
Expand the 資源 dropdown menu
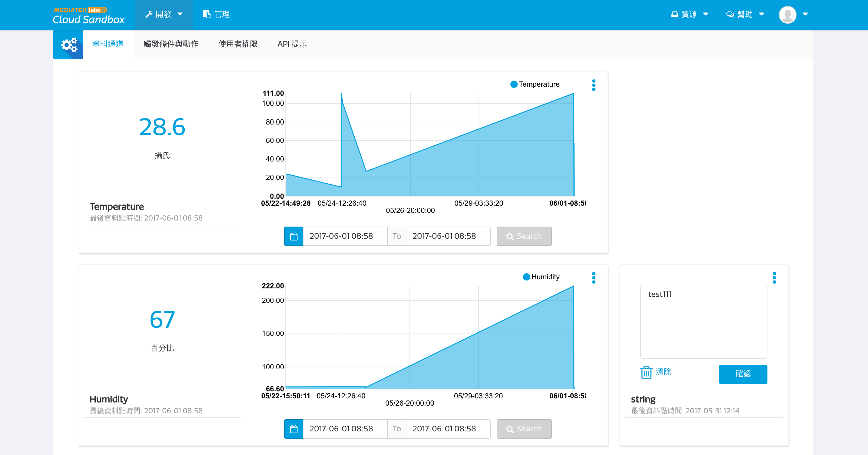tap(689, 15)
